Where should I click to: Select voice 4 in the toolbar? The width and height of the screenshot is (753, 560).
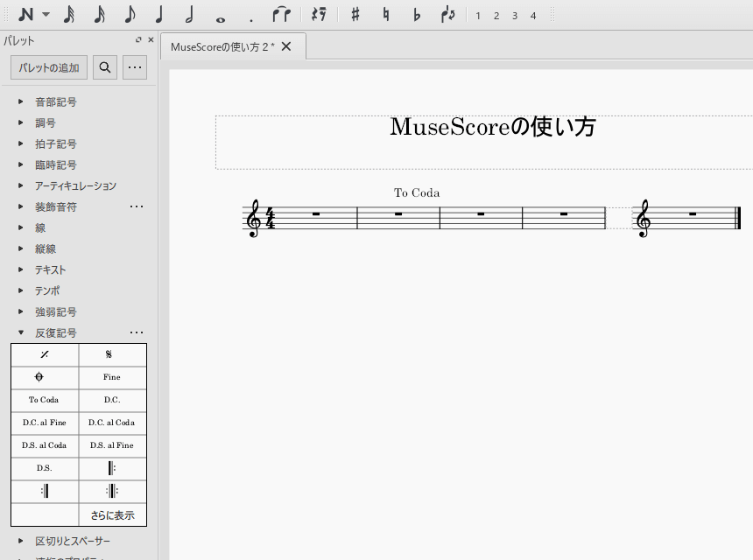pyautogui.click(x=533, y=16)
